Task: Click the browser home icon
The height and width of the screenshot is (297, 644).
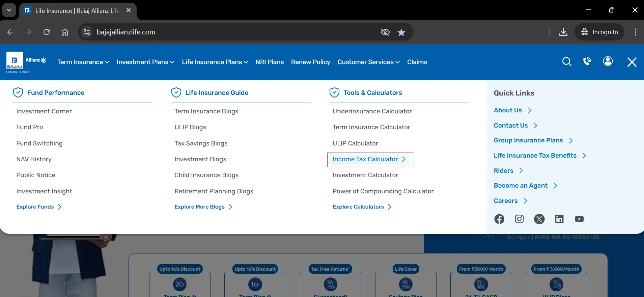Action: click(65, 32)
